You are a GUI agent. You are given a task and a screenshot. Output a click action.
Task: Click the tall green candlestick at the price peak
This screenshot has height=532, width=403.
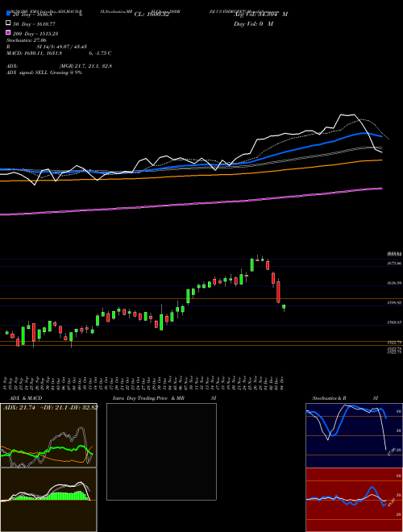[x=252, y=265]
